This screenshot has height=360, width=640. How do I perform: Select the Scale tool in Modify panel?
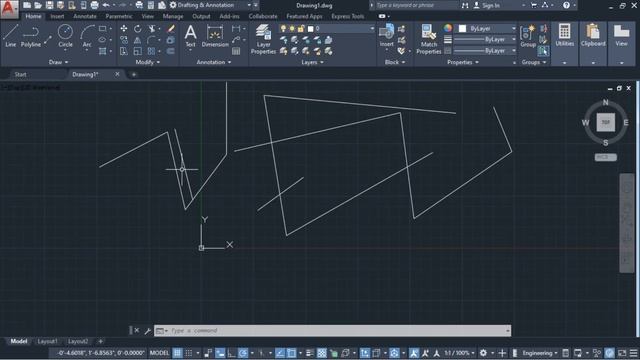point(138,51)
